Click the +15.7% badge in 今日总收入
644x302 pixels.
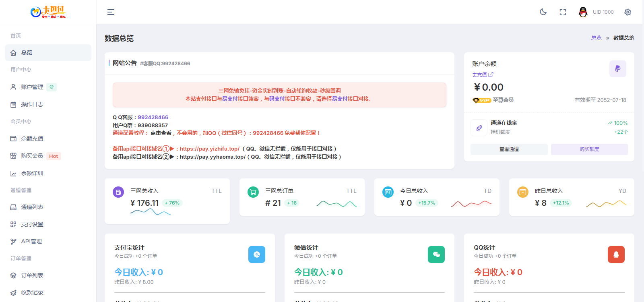[427, 203]
